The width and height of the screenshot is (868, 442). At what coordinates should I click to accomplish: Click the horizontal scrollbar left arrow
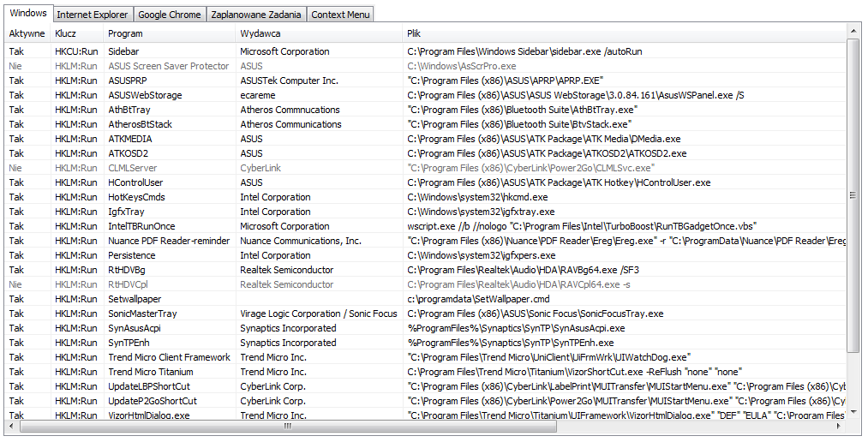pyautogui.click(x=12, y=426)
